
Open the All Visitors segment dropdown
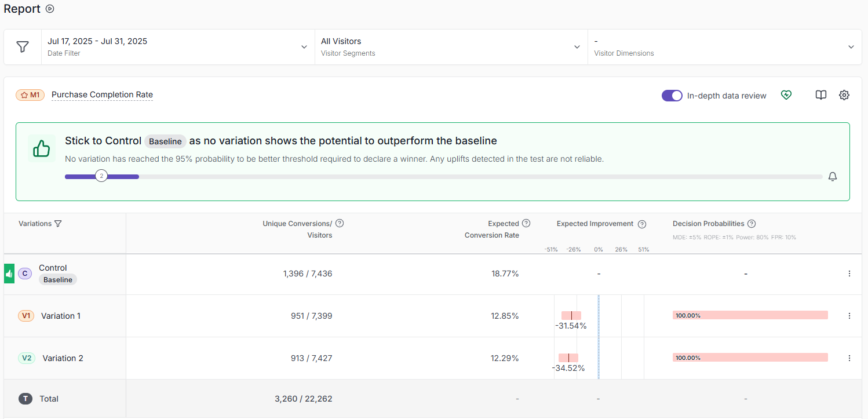(x=451, y=46)
